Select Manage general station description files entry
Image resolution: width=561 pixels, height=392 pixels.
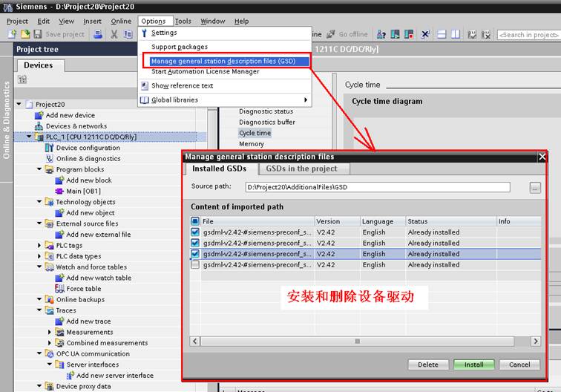[226, 61]
